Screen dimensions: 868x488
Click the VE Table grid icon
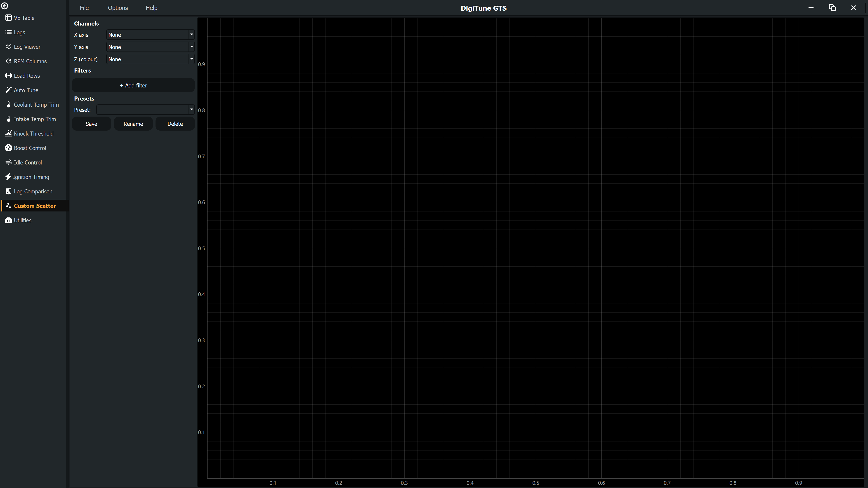coord(8,18)
